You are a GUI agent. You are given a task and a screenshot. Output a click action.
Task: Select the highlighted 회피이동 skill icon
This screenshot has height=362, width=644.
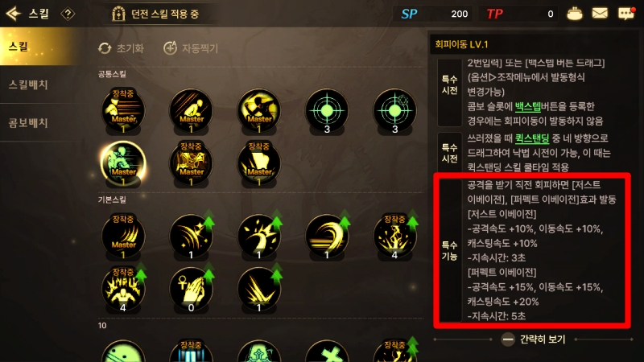[x=123, y=163]
